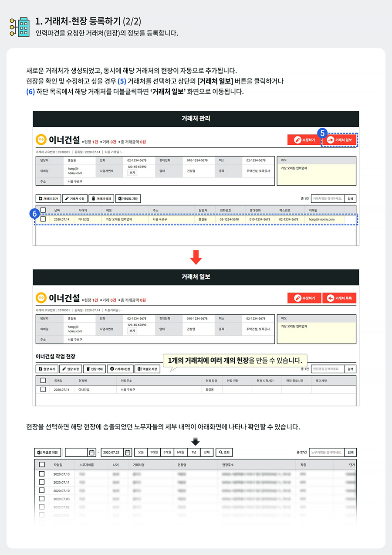Image resolution: width=392 pixels, height=555 pixels.
Task: Toggle select-all checkbox in 거래처 관리 table header
Action: point(43,210)
